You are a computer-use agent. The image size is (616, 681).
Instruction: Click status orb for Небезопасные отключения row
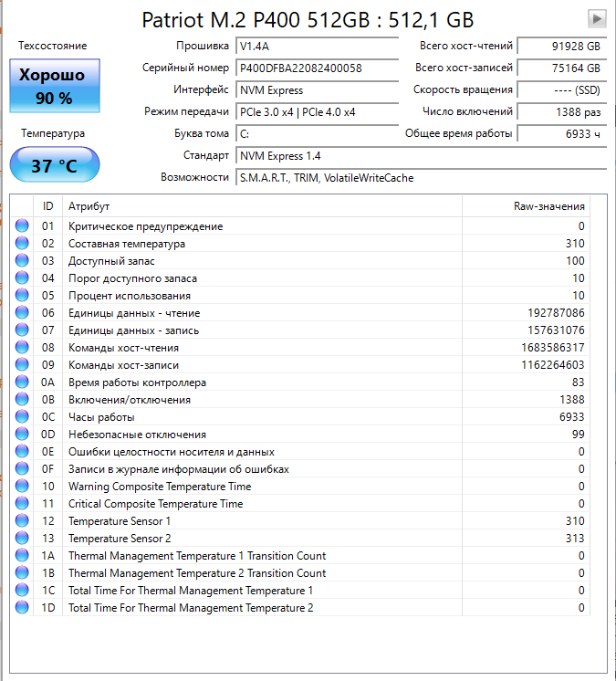[x=22, y=434]
